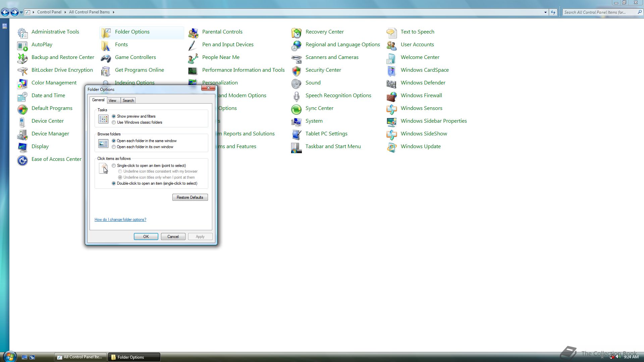Open the System icon

point(297,122)
